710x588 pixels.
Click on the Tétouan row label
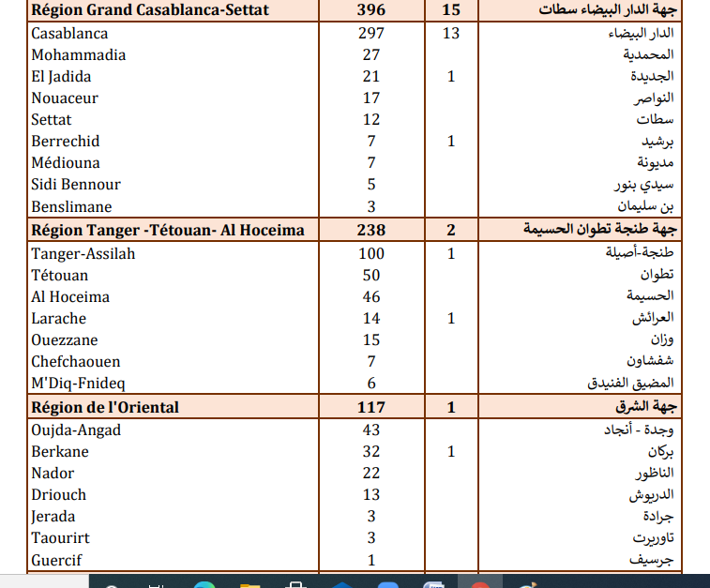pyautogui.click(x=60, y=275)
